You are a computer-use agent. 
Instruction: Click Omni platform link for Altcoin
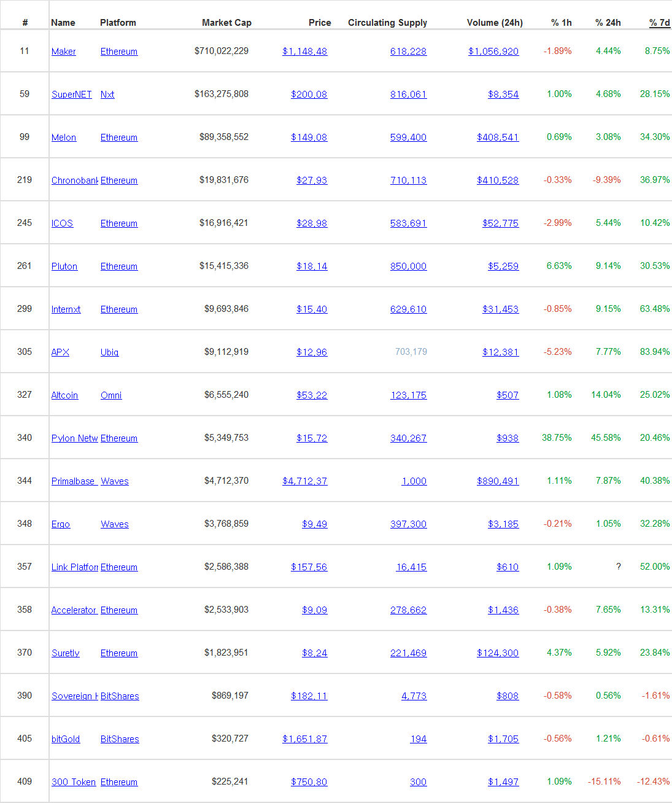111,395
